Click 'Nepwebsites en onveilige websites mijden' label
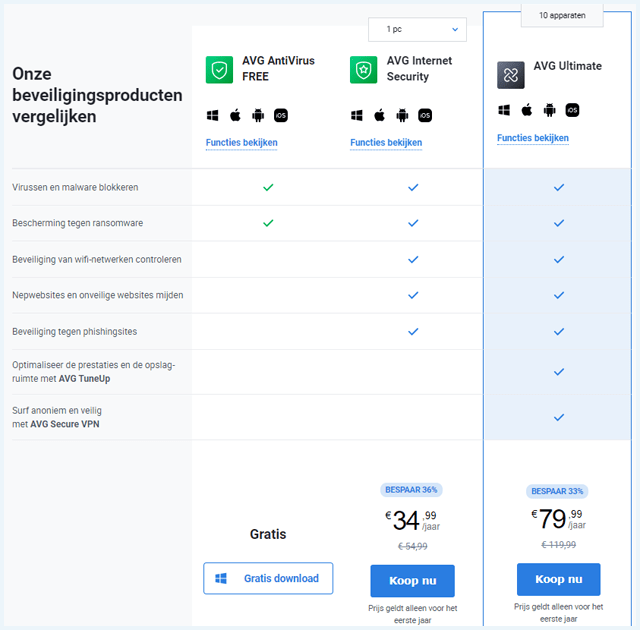This screenshot has height=630, width=640. [x=98, y=295]
